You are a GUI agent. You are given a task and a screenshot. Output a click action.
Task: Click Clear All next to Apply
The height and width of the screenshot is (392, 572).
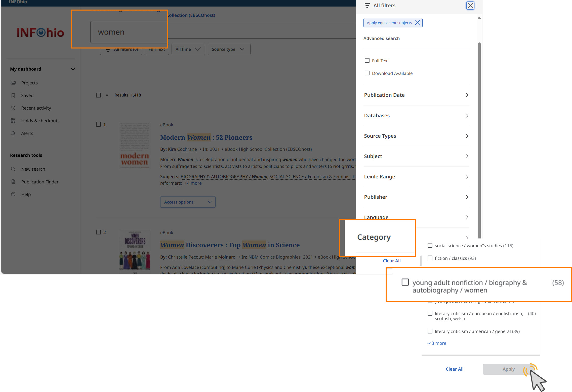(x=455, y=369)
